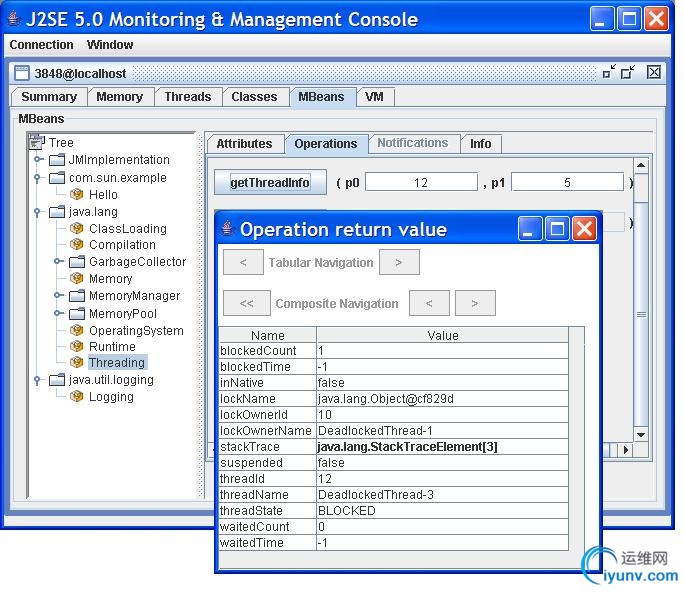Click Tabular Navigation next button
This screenshot has height=592, width=684.
399,262
